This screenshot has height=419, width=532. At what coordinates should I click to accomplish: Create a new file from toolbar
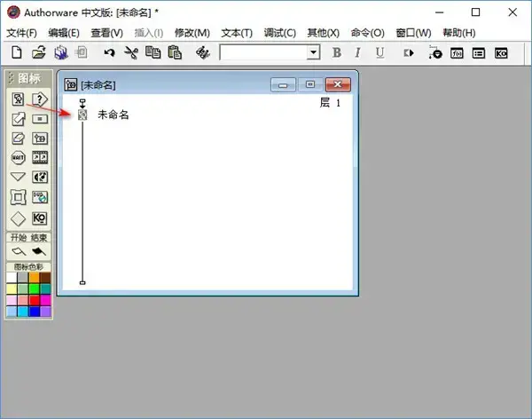click(x=17, y=52)
